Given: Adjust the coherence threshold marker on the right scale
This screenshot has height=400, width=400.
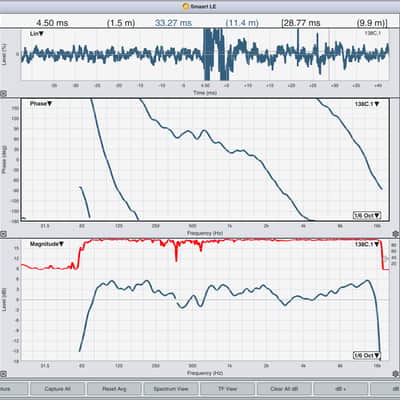Looking at the screenshot, I should [x=387, y=258].
